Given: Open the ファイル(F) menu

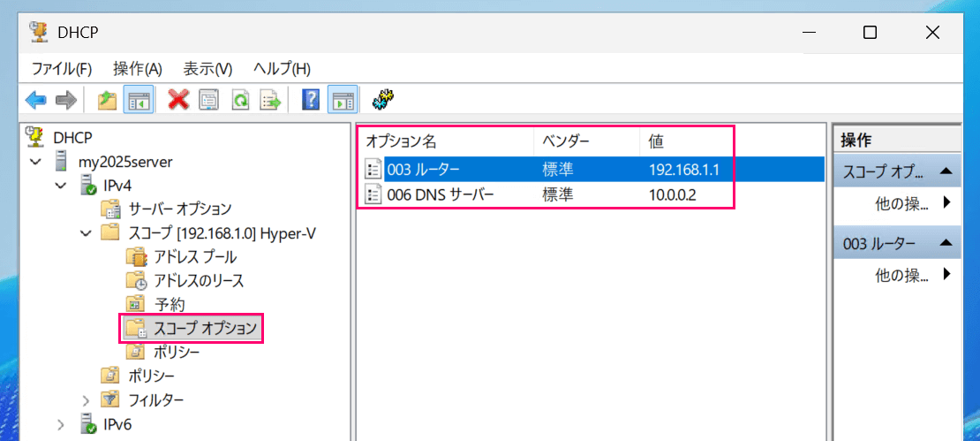Looking at the screenshot, I should click(61, 69).
